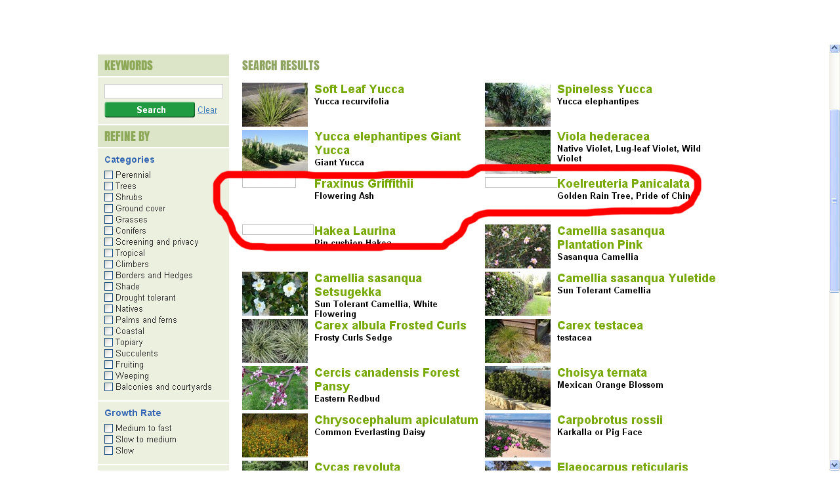Click Carex Frosted Curls thumbnail
The height and width of the screenshot is (504, 840).
pyautogui.click(x=275, y=341)
